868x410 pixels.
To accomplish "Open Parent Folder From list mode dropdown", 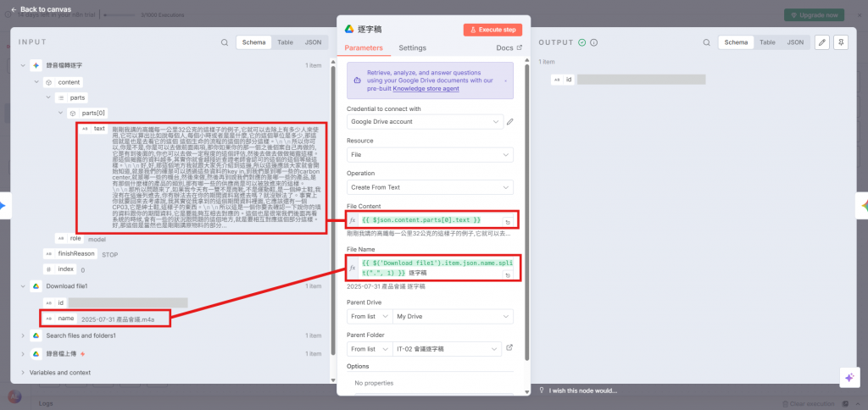I will click(x=370, y=349).
